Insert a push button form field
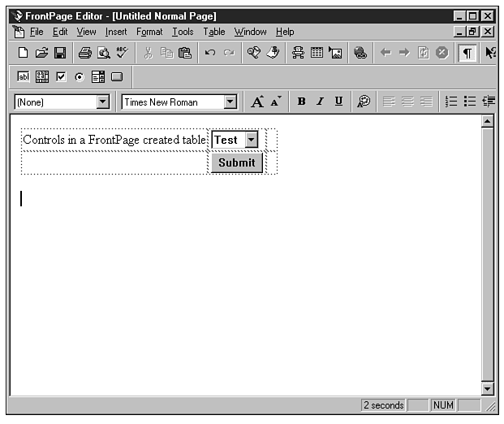 (116, 77)
